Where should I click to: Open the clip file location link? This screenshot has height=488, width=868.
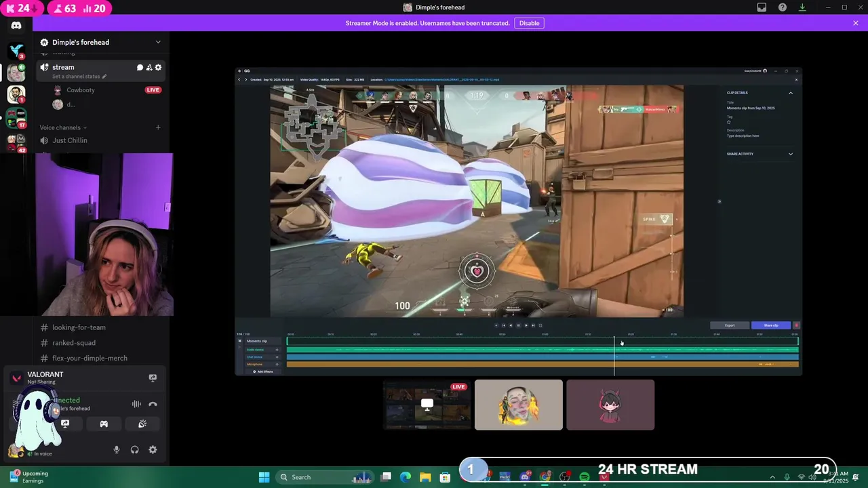(441, 79)
